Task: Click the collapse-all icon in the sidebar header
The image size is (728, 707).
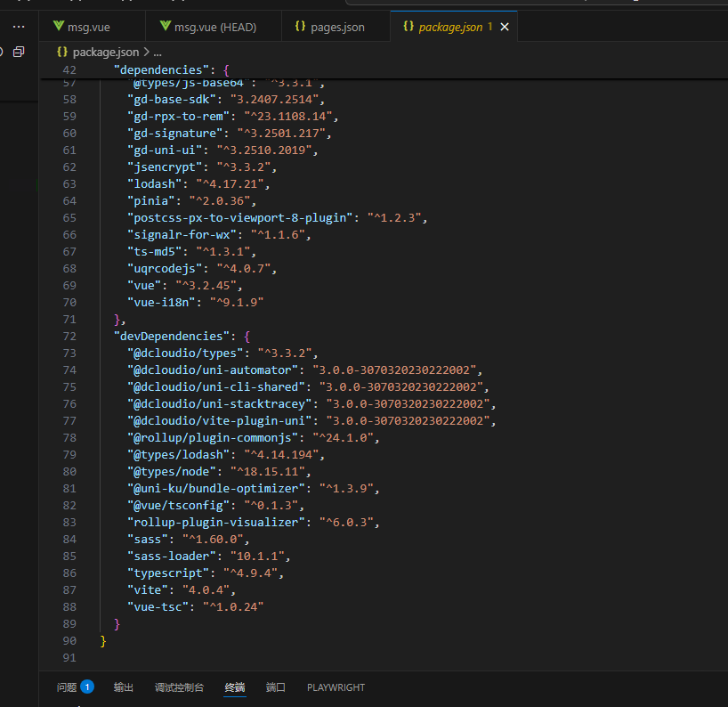Action: 19,53
